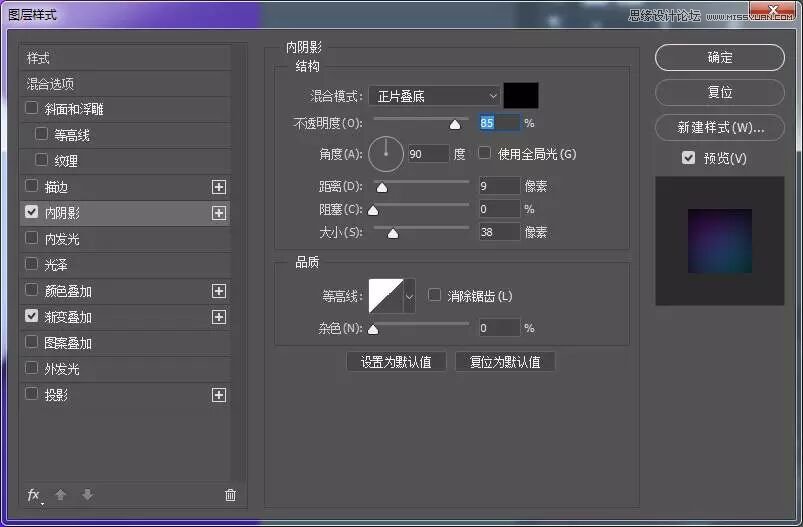
Task: Click the plus icon next to 渐变叠加
Action: (219, 317)
